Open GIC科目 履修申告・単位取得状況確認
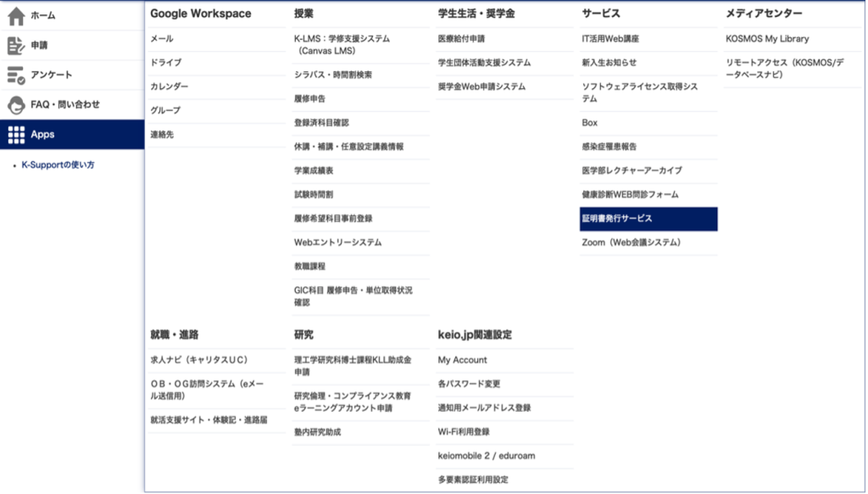The image size is (868, 494). 353,297
